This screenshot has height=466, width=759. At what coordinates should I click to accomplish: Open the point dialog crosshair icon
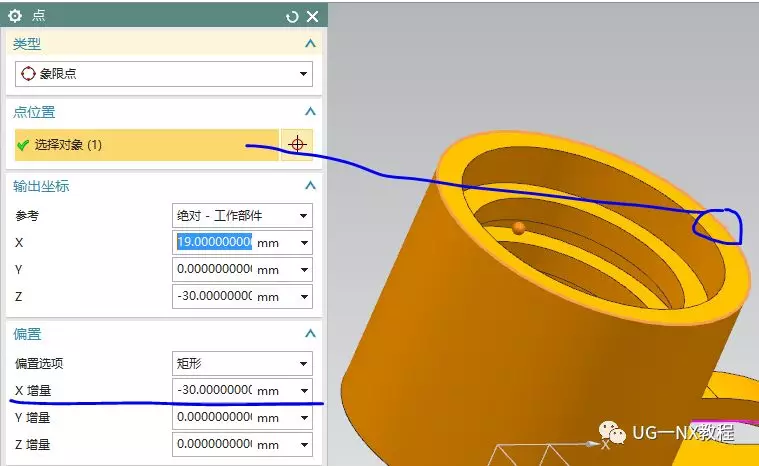click(x=296, y=145)
